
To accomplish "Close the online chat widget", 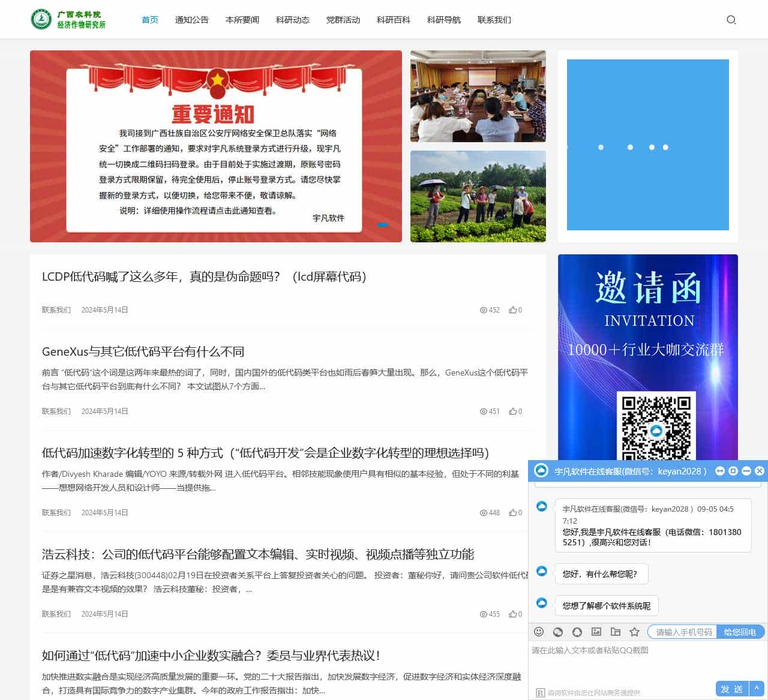I will pos(760,471).
